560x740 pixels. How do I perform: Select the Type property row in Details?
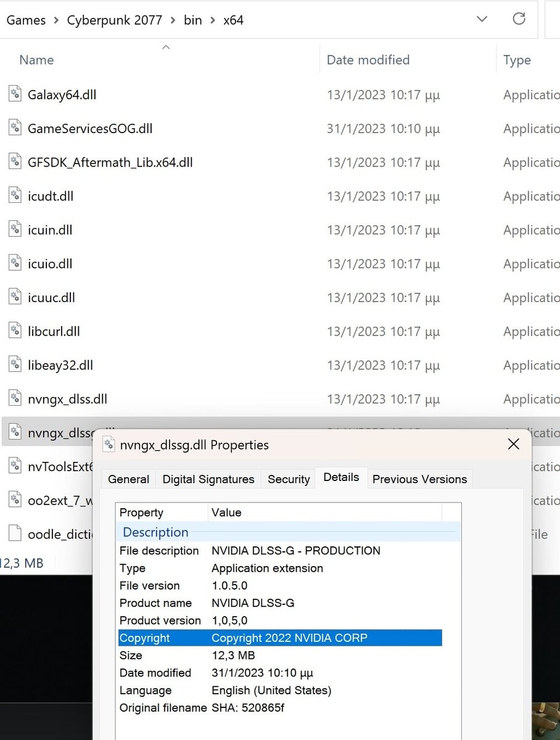[x=280, y=568]
